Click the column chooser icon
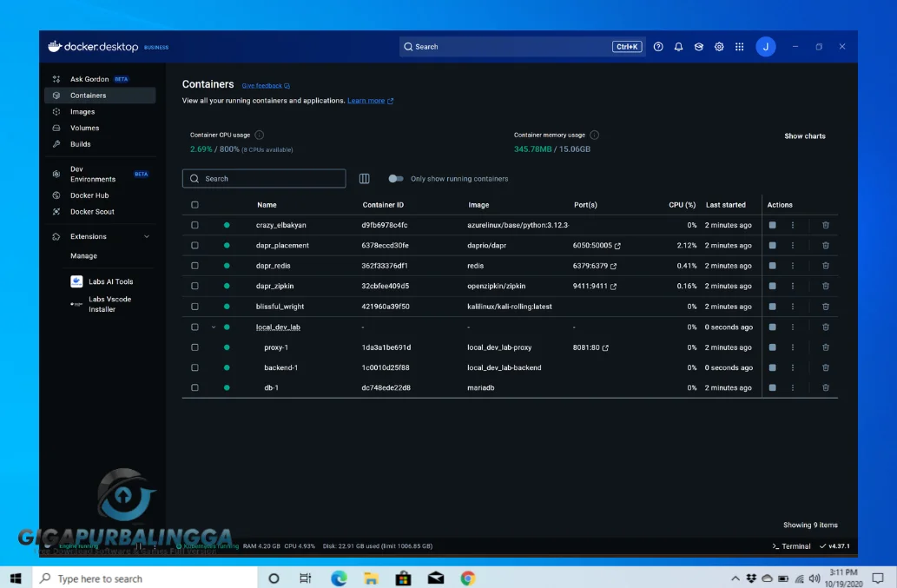The width and height of the screenshot is (897, 588). tap(364, 178)
